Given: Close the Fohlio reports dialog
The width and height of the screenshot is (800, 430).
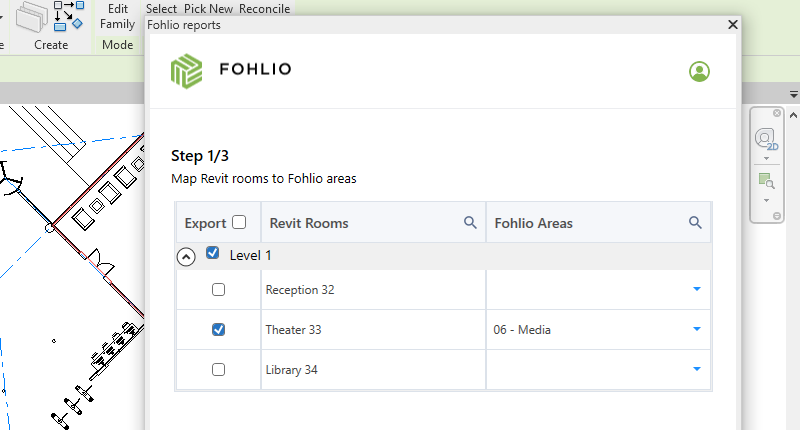Looking at the screenshot, I should (x=733, y=24).
